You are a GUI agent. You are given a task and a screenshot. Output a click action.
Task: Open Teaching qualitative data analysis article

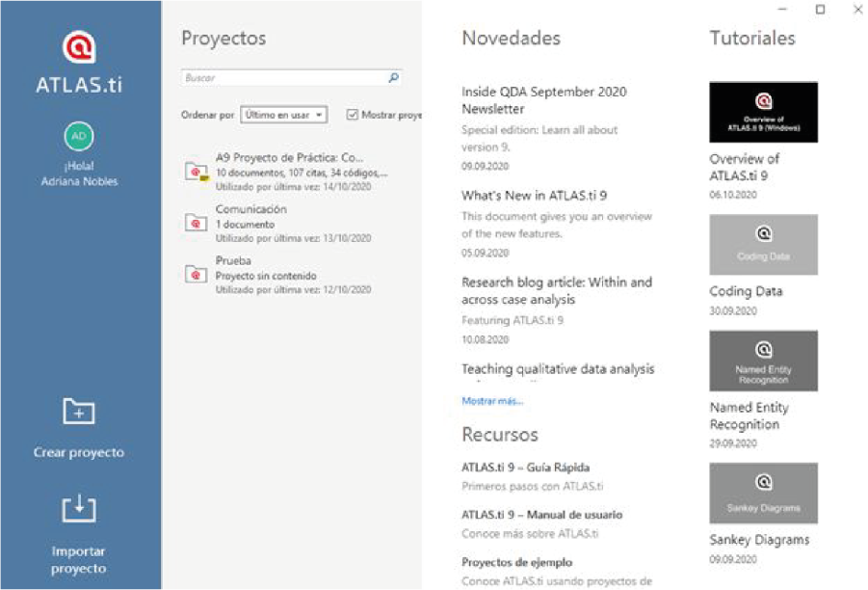click(x=558, y=369)
